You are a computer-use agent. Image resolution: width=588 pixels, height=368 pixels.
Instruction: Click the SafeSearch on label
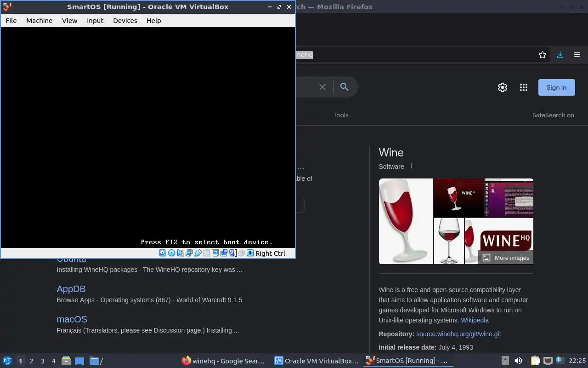(553, 115)
